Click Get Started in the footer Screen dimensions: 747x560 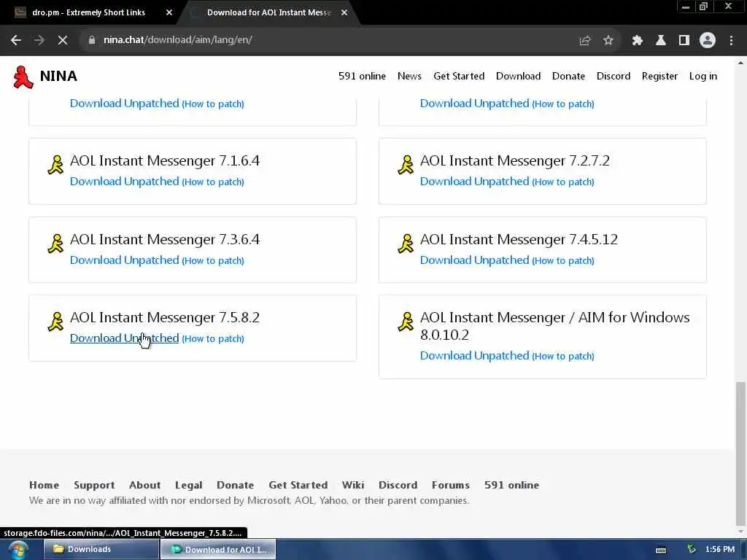(298, 485)
